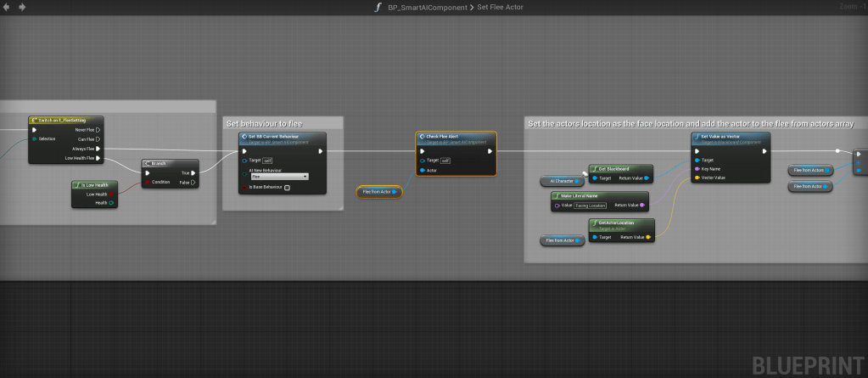Click Check Flee Alert Actor pin
The image size is (868, 378).
422,170
